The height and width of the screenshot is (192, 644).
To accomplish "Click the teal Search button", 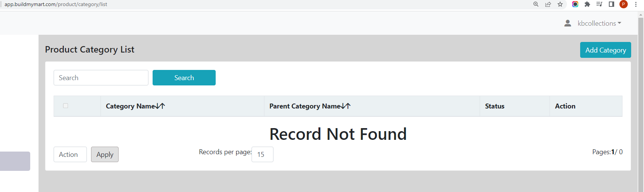I will 184,78.
